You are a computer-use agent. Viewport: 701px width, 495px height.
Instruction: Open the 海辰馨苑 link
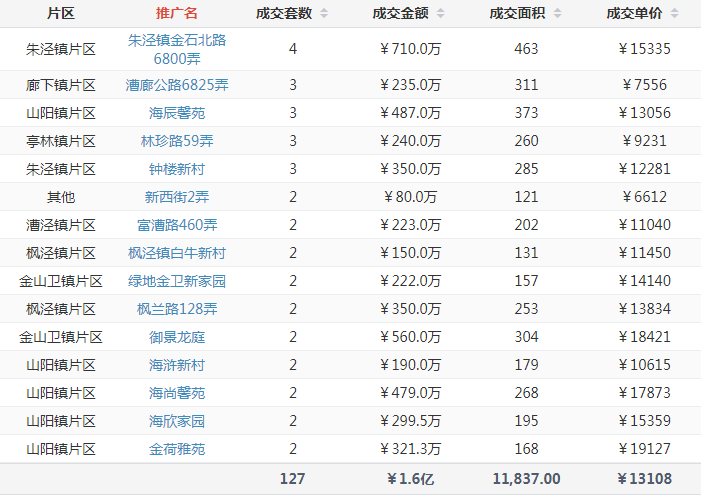click(177, 113)
